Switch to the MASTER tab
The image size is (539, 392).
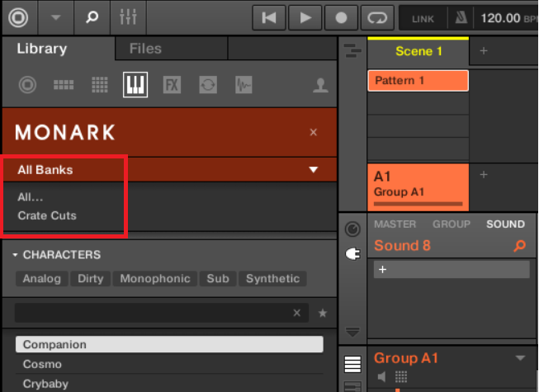[x=395, y=224]
